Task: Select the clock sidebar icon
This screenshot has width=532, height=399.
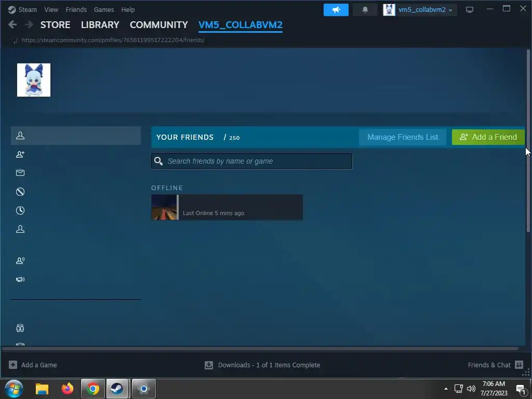Action: 20,210
